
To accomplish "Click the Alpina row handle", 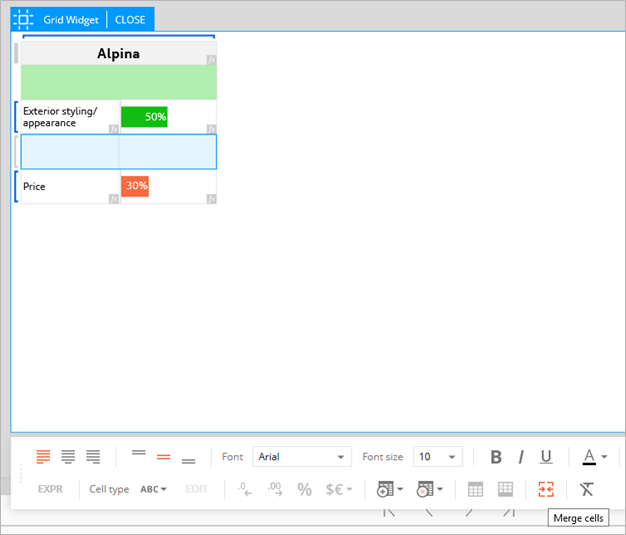I will 16,53.
